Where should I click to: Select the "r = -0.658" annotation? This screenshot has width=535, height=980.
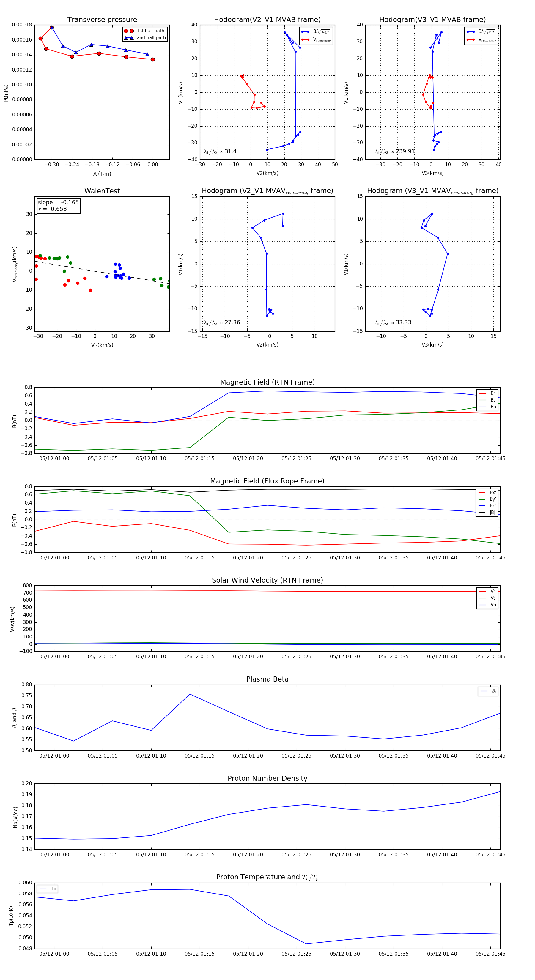coord(52,209)
